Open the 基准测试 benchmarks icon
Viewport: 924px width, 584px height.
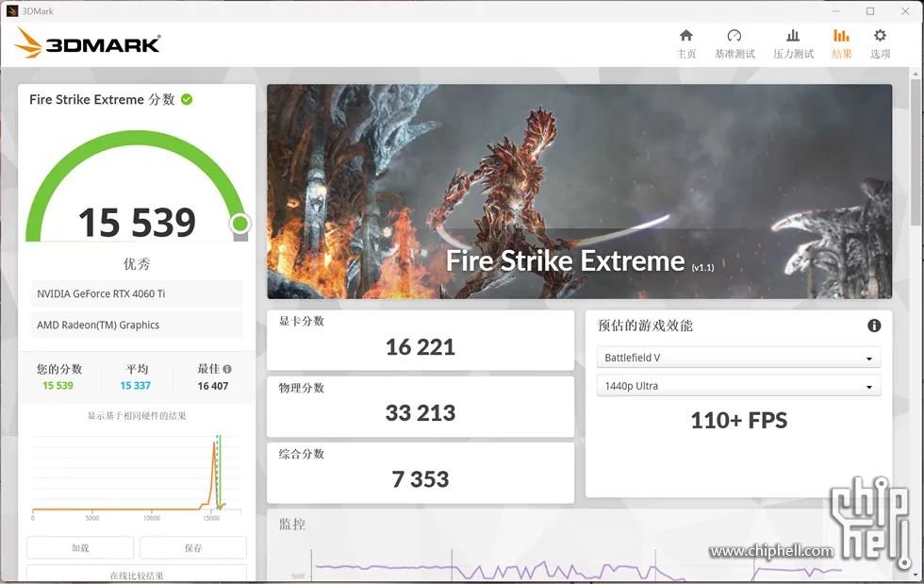tap(734, 36)
